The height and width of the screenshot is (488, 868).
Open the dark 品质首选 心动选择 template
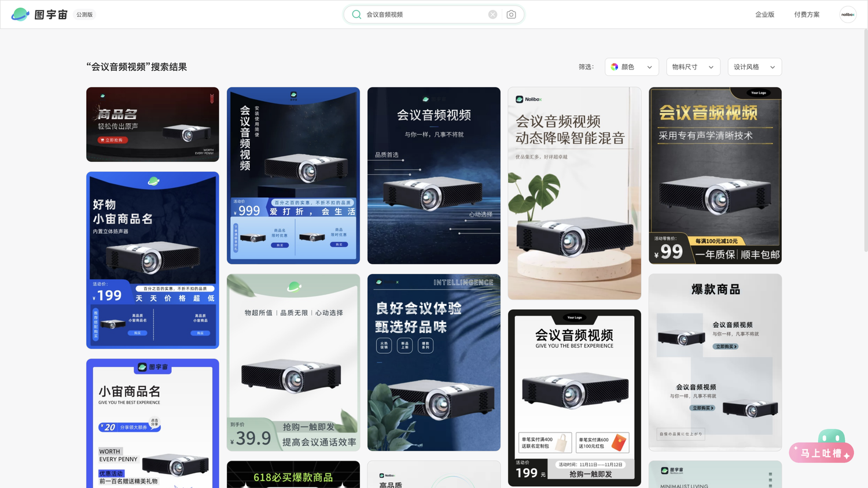(x=434, y=176)
